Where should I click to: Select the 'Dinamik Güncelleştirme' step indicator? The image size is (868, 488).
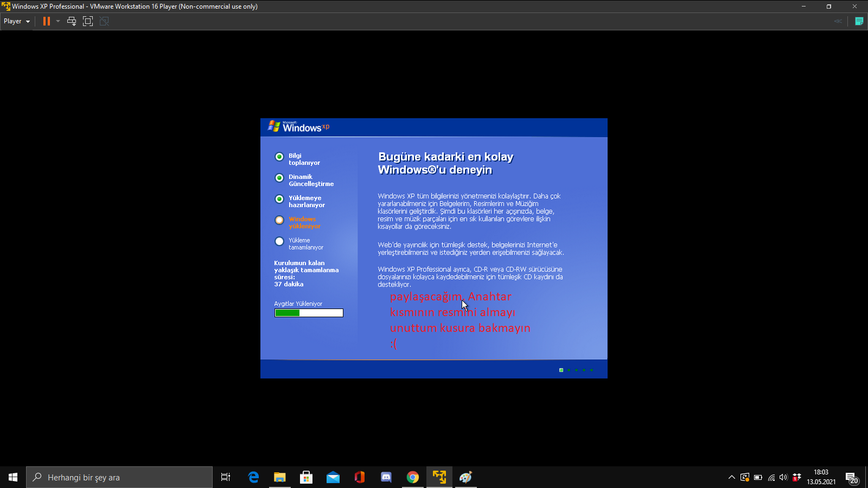tap(279, 178)
